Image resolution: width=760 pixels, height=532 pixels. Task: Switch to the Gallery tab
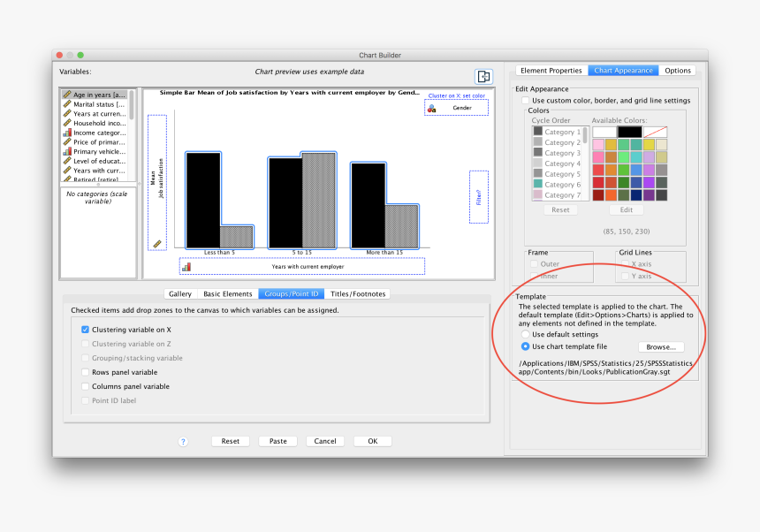click(x=179, y=294)
